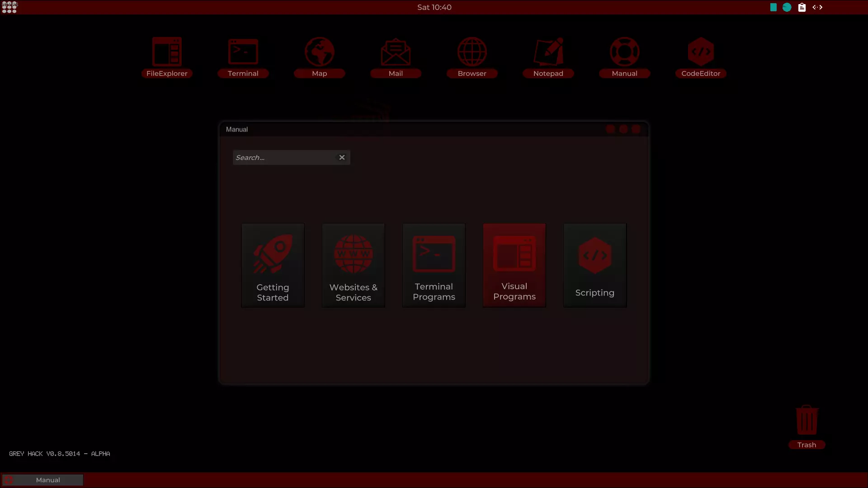Click the Manual taskbar entry
The height and width of the screenshot is (488, 868).
(x=43, y=480)
